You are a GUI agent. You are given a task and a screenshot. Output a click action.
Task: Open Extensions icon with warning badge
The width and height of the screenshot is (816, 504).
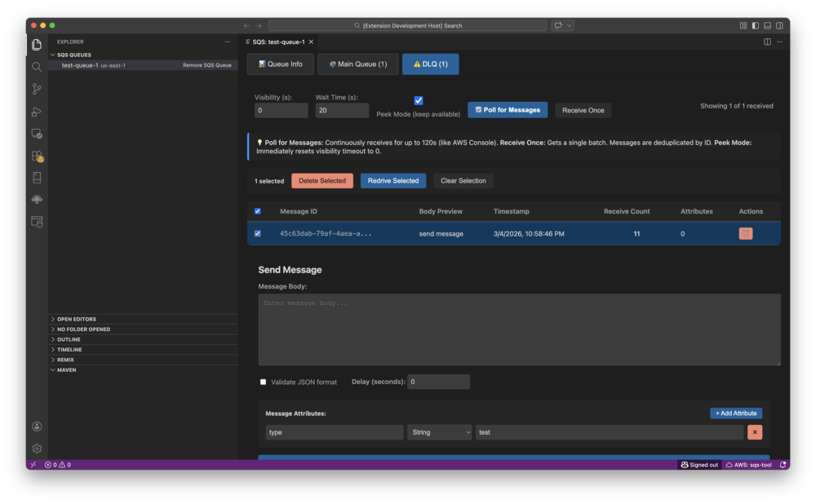click(x=37, y=156)
